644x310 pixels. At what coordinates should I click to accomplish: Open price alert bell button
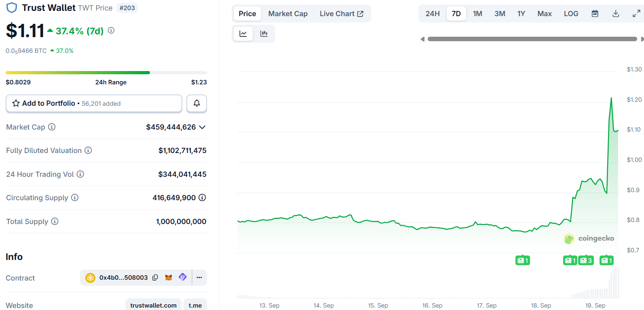(x=196, y=103)
